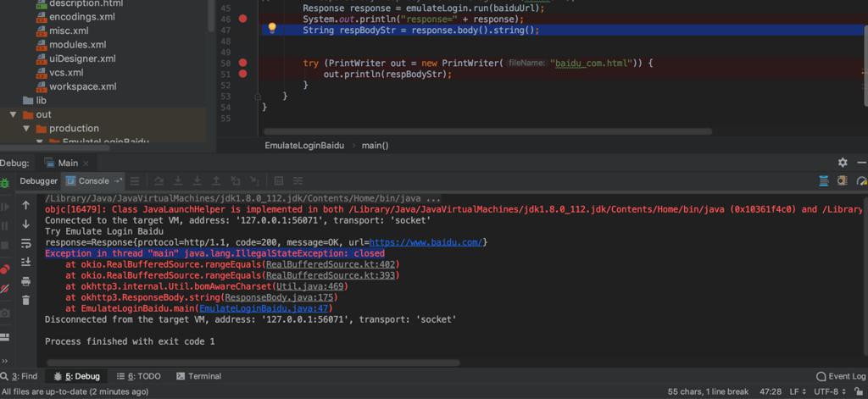Click the stop square icon in debug sidebar
Viewport: 868px width, 399px height.
point(4,245)
